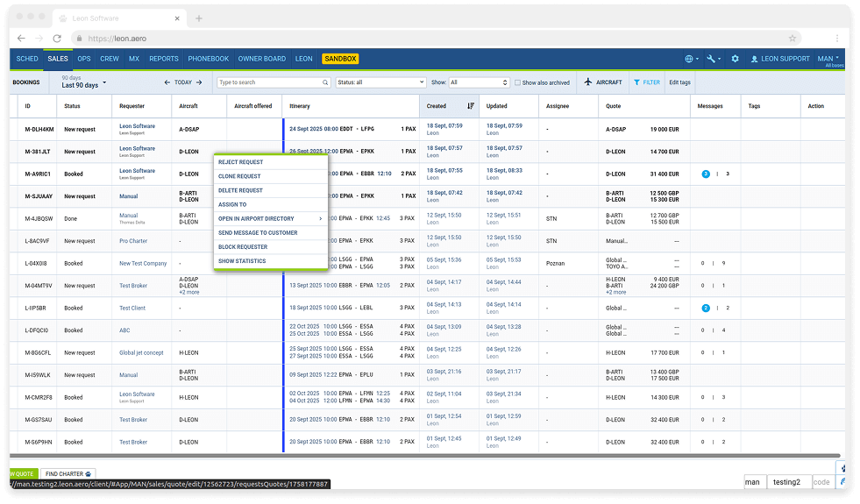Go to next period with right arrow
Screen dimensions: 860x504
[199, 82]
